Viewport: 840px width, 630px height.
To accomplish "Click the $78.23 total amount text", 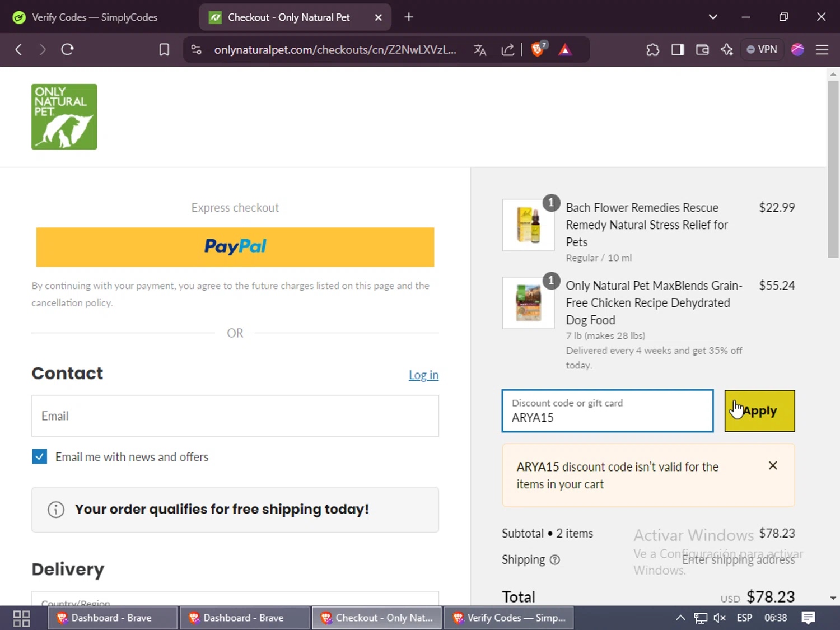I will [771, 597].
